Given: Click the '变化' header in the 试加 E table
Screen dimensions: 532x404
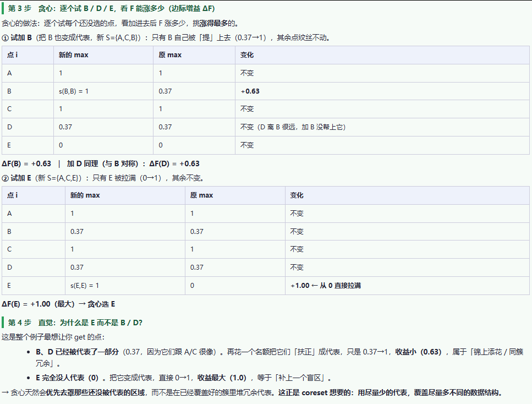Looking at the screenshot, I should (x=297, y=195).
